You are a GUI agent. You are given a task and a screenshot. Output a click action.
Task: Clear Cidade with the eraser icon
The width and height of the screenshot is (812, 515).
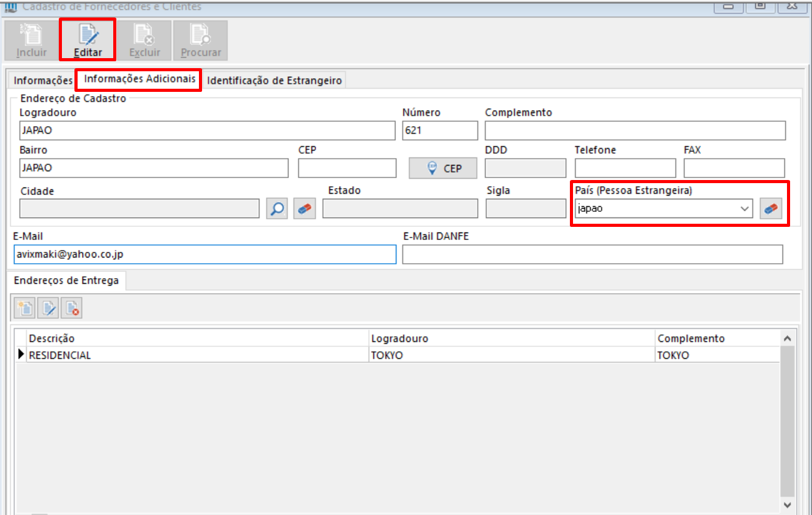pos(303,208)
